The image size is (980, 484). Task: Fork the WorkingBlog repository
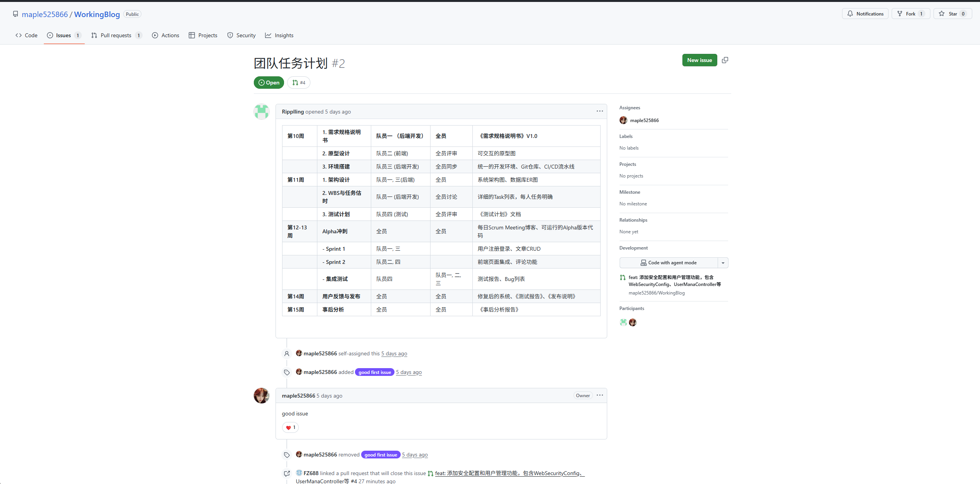point(910,14)
